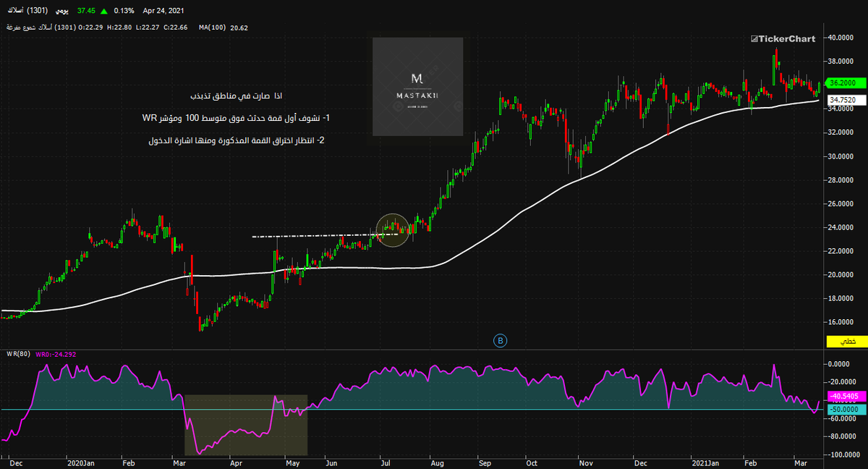Click the 2020Jan time axis label
868x469 pixels.
[x=80, y=462]
